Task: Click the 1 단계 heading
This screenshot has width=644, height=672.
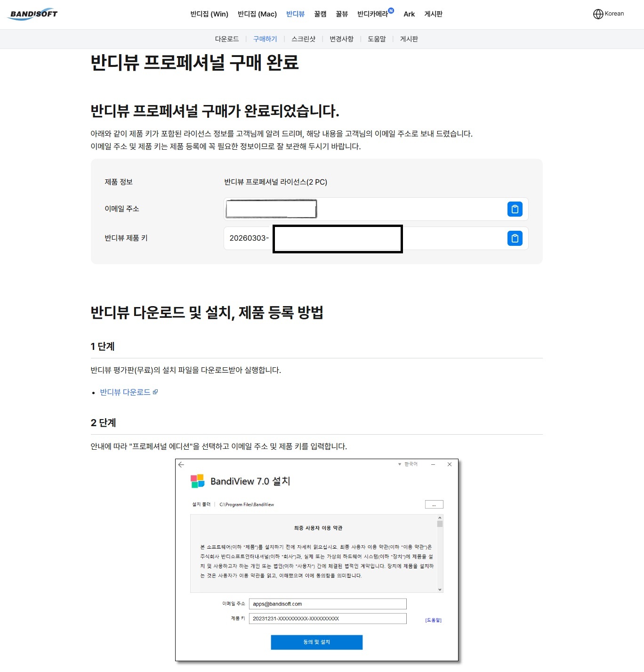Action: coord(103,346)
